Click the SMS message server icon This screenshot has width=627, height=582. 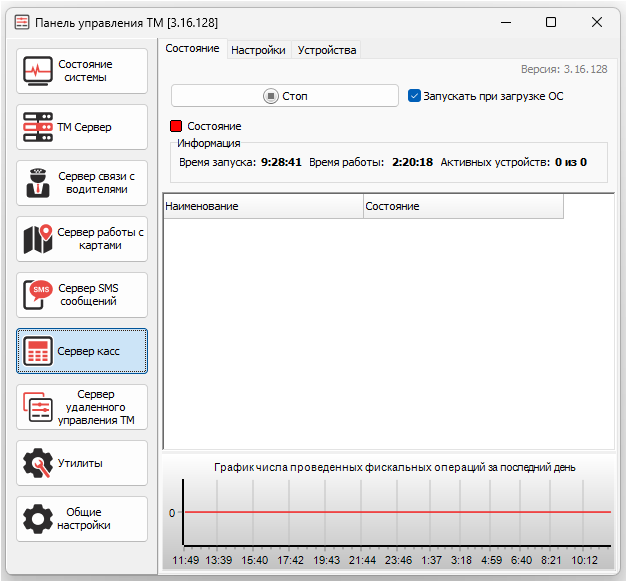click(38, 295)
